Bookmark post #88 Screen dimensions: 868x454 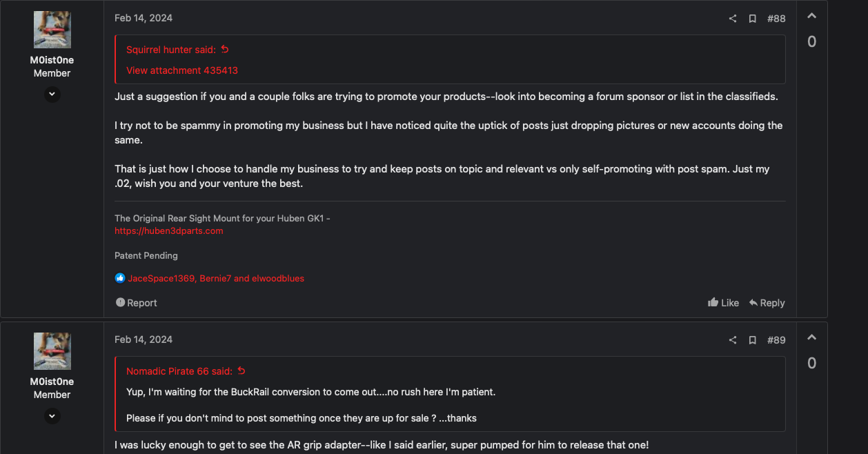click(753, 19)
